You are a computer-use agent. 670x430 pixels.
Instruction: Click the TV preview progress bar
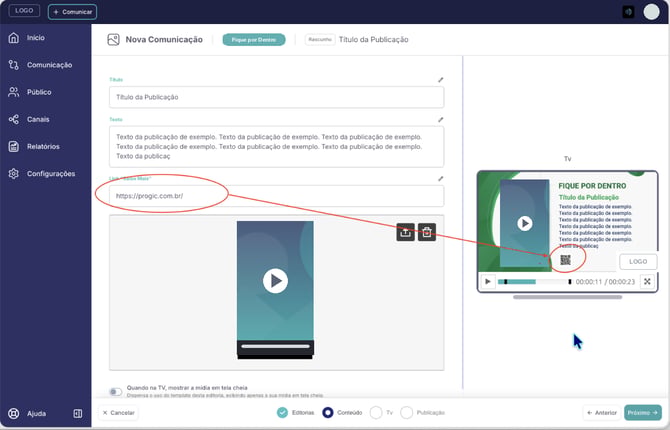click(535, 282)
